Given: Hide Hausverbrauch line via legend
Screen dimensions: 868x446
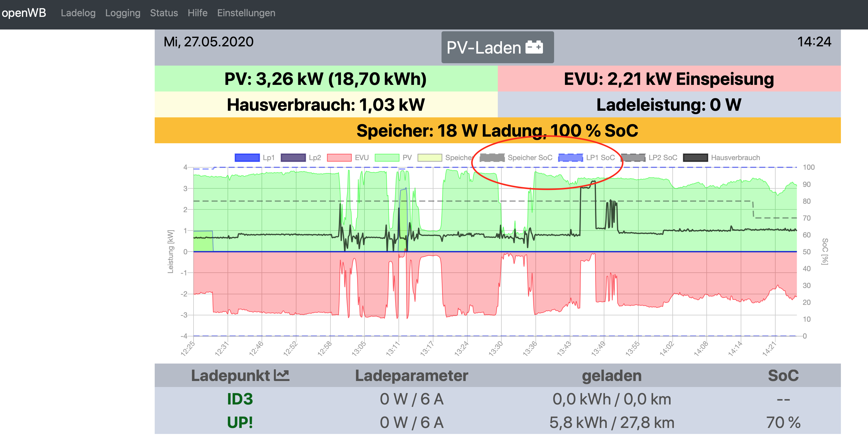Looking at the screenshot, I should (695, 158).
